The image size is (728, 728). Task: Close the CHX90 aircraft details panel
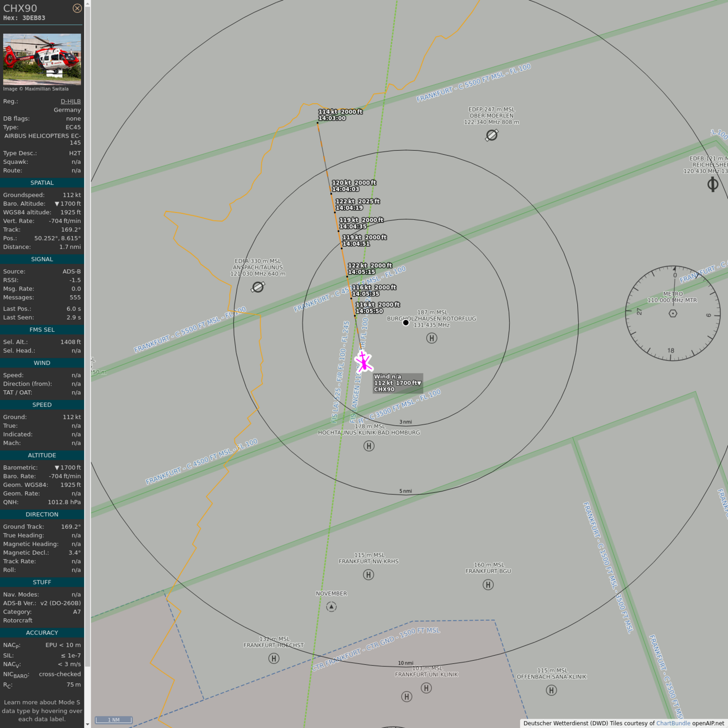[77, 8]
